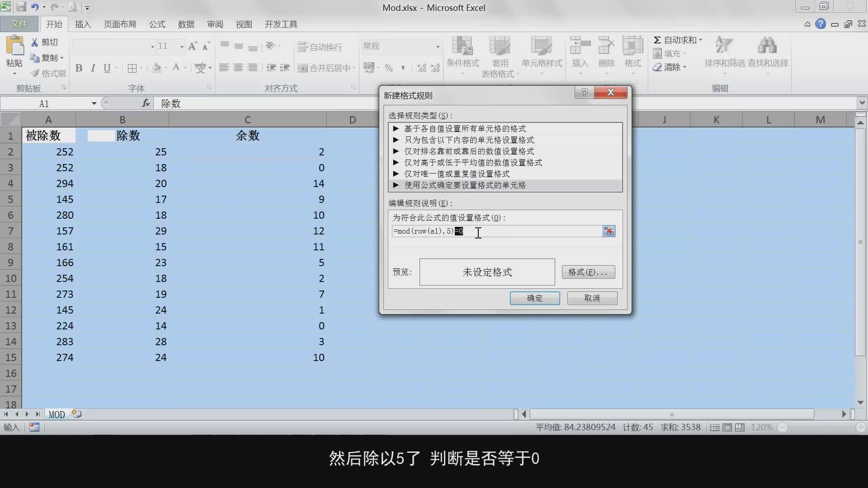Switch to the Insert (插入) tab

83,24
